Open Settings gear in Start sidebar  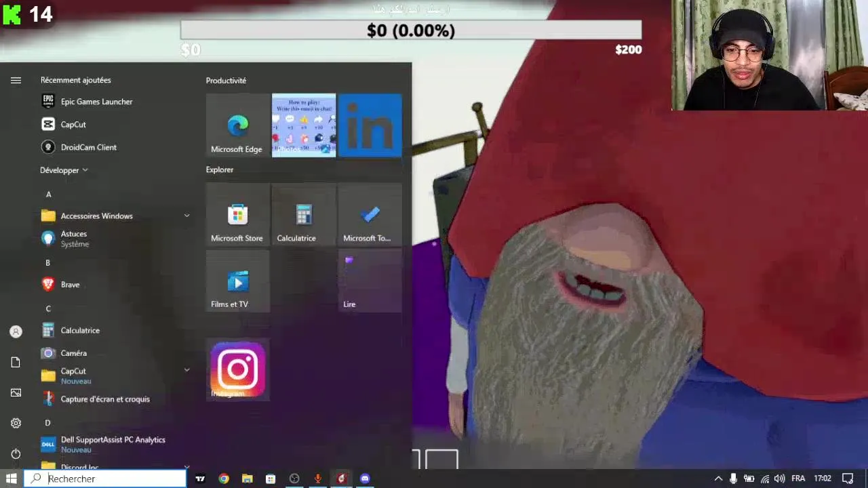point(16,423)
